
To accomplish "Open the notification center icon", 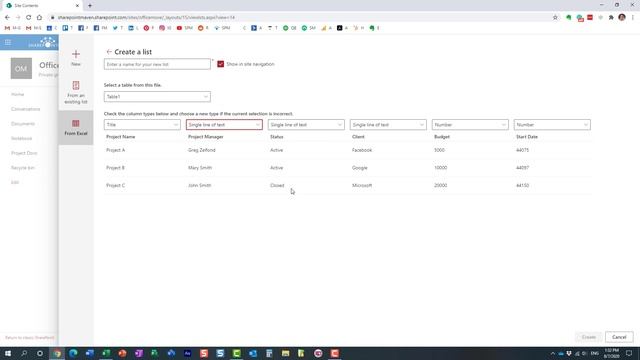I will pos(629,353).
